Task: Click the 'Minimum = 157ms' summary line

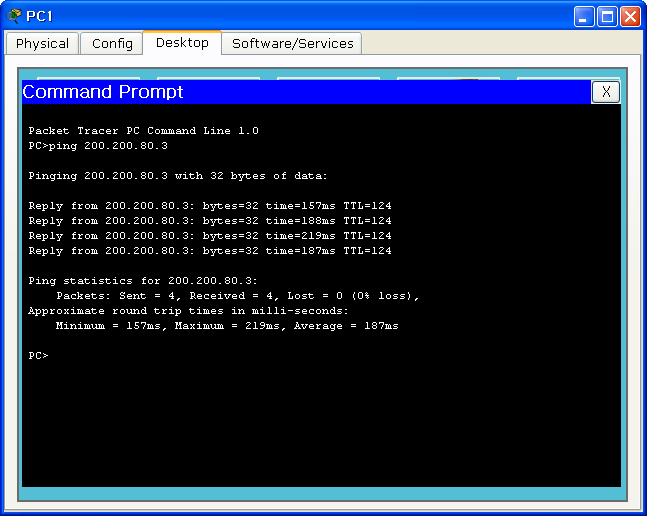Action: click(x=227, y=326)
